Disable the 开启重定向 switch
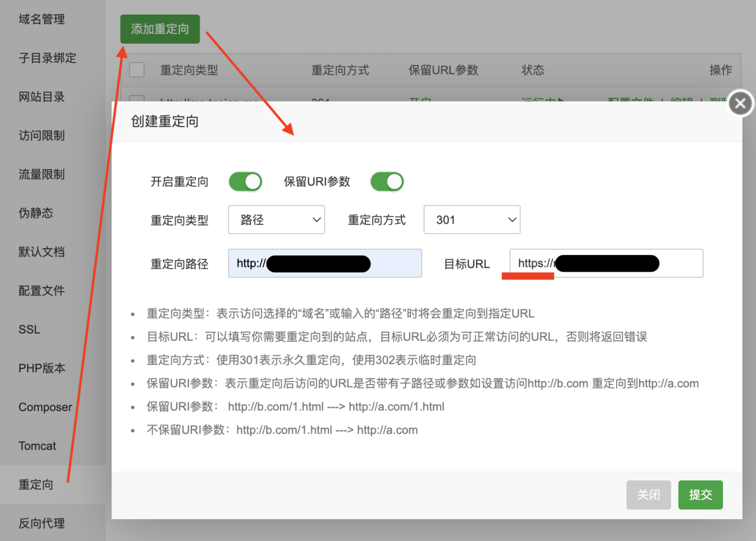The image size is (756, 541). point(245,181)
